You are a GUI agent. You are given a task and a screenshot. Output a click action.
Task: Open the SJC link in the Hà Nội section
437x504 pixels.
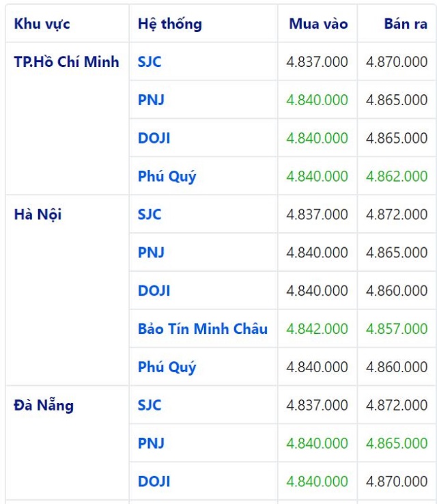(x=150, y=214)
